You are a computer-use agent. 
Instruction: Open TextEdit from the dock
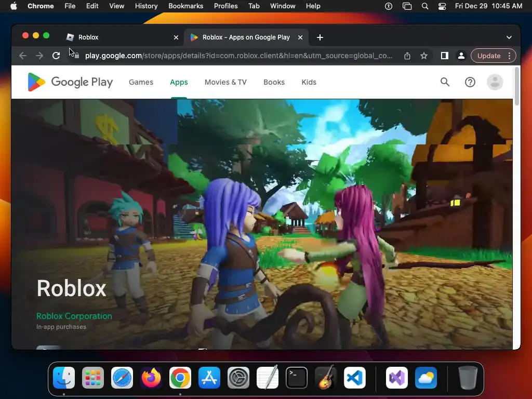pos(268,378)
